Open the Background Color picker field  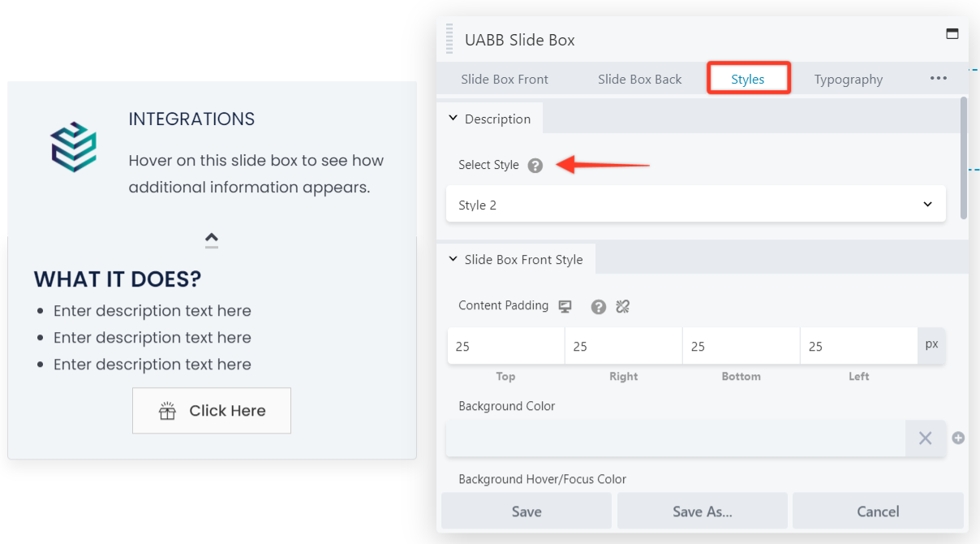click(x=675, y=438)
